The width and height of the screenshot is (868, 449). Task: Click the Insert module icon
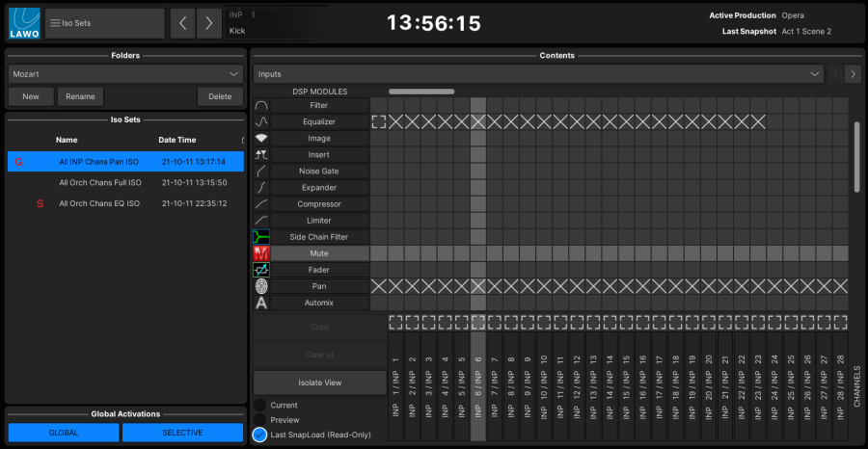point(260,154)
